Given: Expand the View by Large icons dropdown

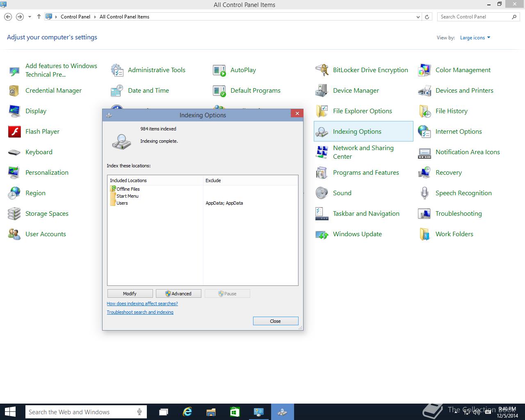Looking at the screenshot, I should coord(475,38).
